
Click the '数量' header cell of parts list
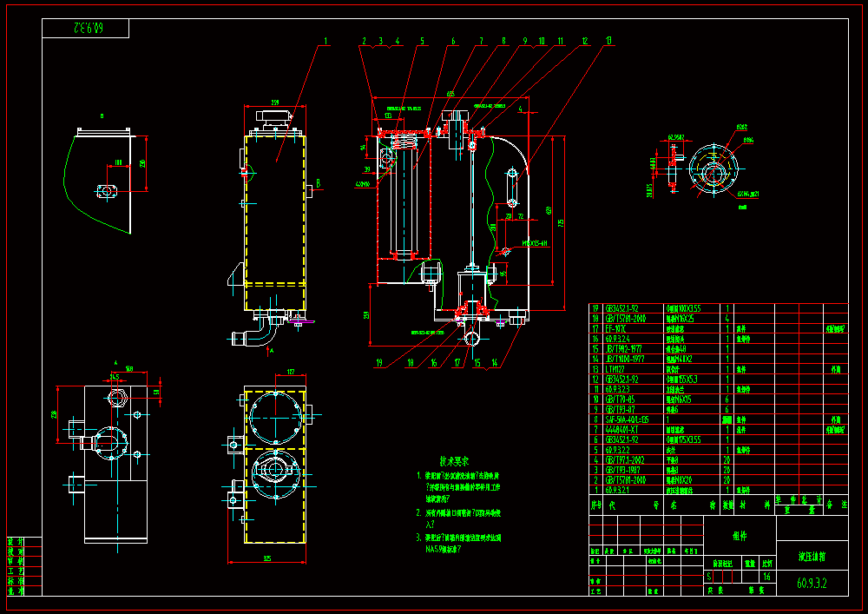(727, 505)
